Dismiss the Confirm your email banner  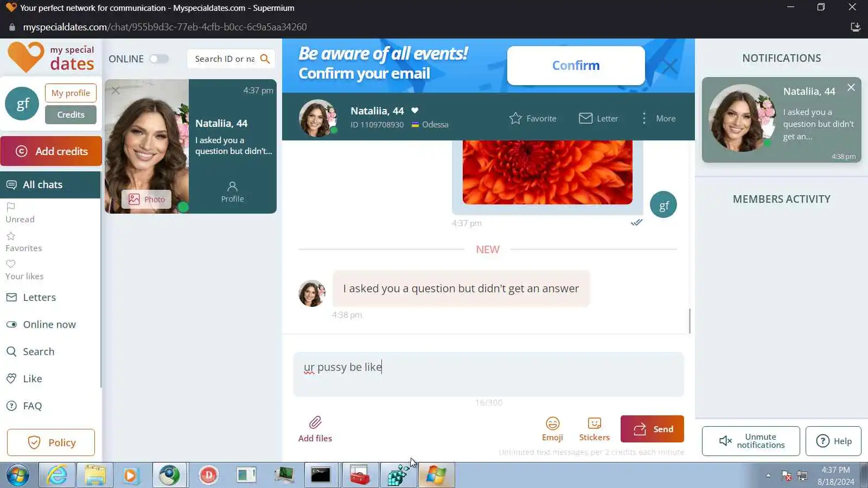[670, 66]
